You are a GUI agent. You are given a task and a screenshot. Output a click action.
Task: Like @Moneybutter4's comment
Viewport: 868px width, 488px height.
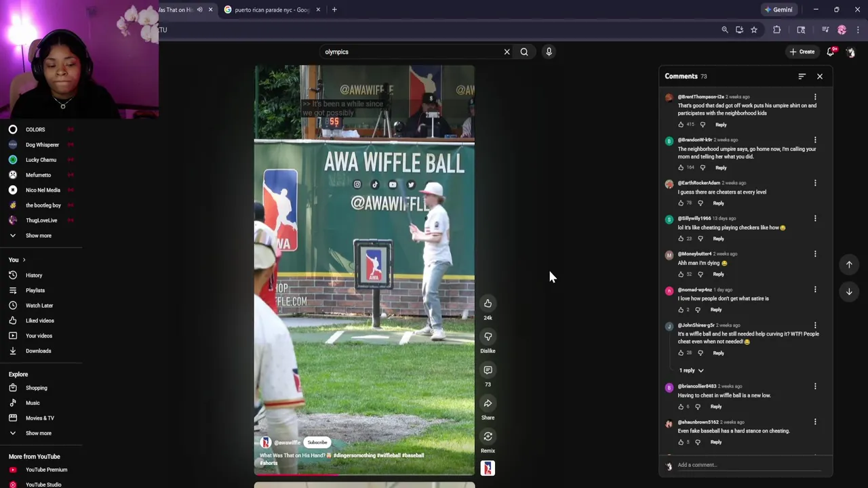[681, 274]
